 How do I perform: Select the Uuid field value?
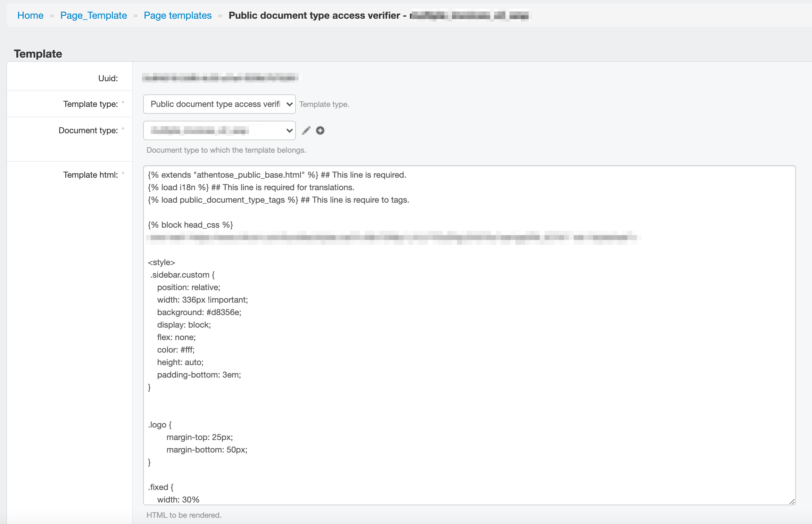click(x=221, y=78)
